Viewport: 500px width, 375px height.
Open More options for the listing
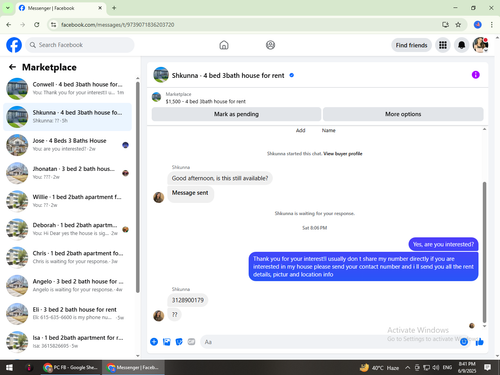pyautogui.click(x=403, y=114)
